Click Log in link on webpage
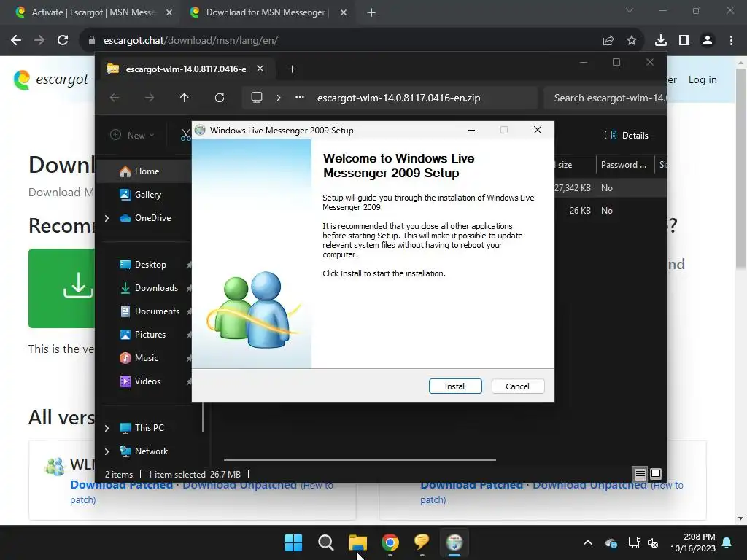Screen dimensions: 747x560 703,80
